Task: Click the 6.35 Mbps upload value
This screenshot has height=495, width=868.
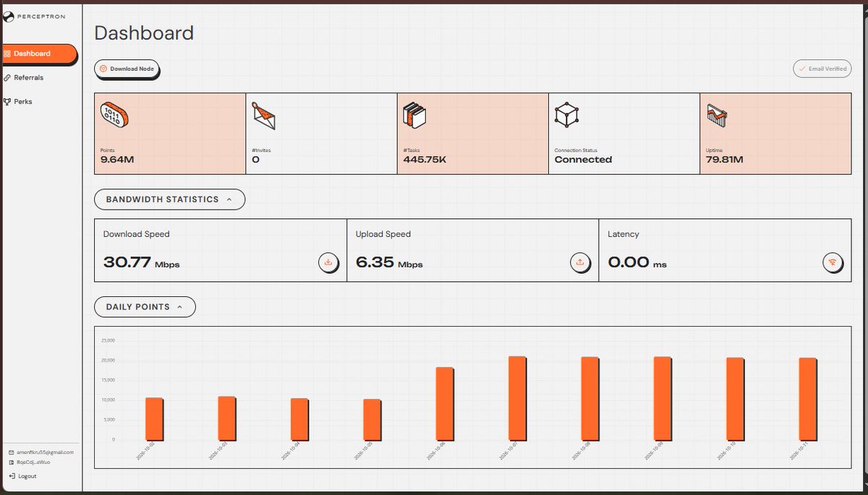Action: (x=389, y=262)
